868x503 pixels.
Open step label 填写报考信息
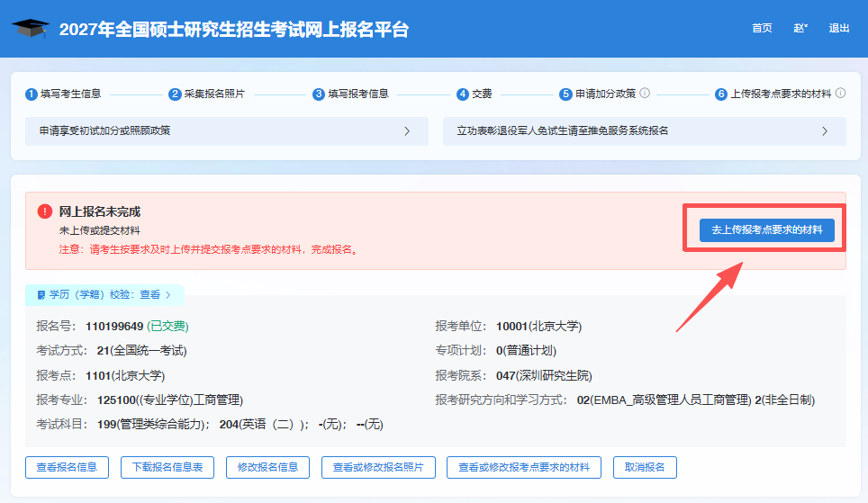pos(358,94)
